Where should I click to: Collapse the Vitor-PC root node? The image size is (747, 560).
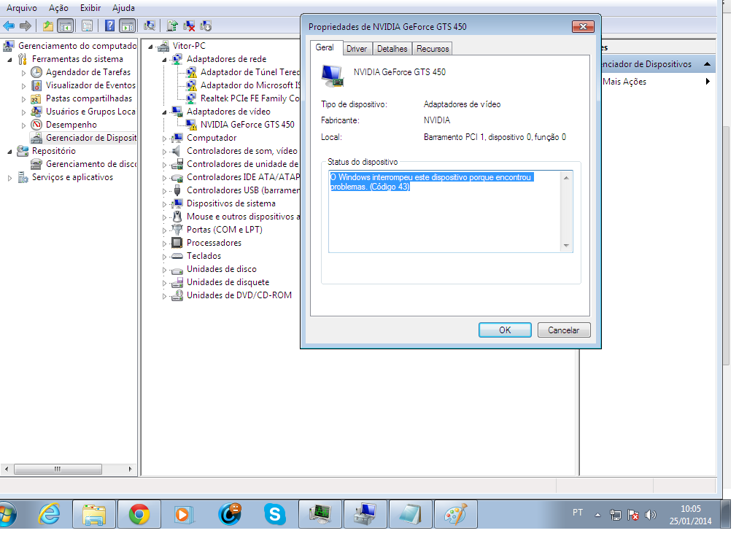click(x=150, y=47)
